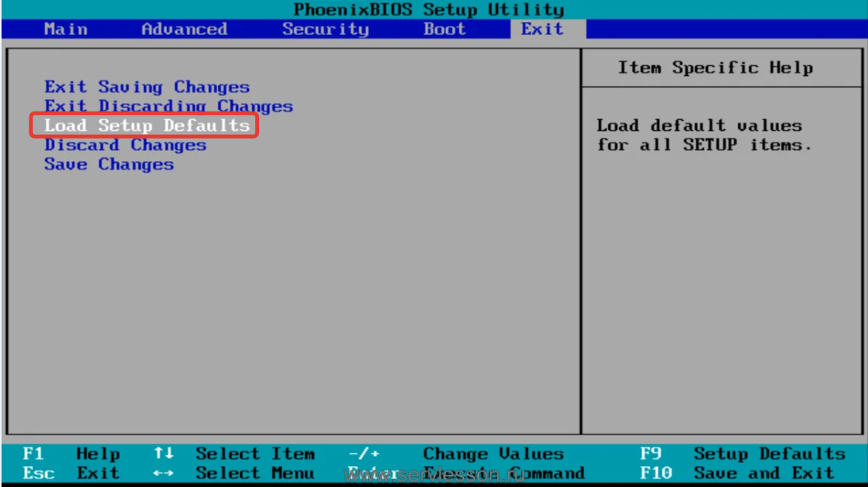Image resolution: width=868 pixels, height=487 pixels.
Task: Click the Item Specific Help header
Action: pyautogui.click(x=715, y=67)
